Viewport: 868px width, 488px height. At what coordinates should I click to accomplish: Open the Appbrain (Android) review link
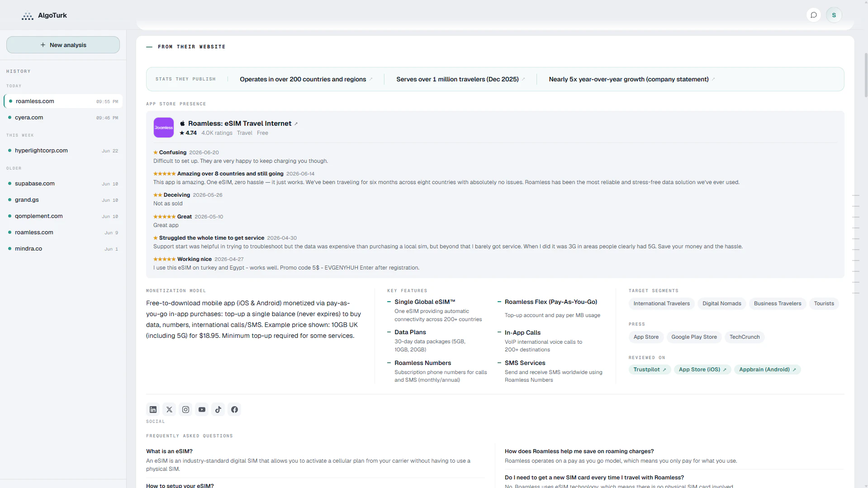(x=767, y=370)
